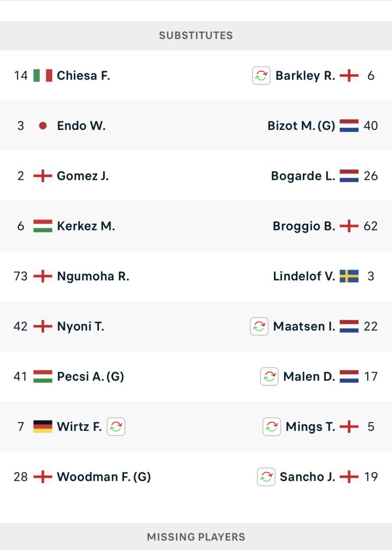This screenshot has width=392, height=550.
Task: Click substitution icon beside Maatsen I.
Action: 259,327
